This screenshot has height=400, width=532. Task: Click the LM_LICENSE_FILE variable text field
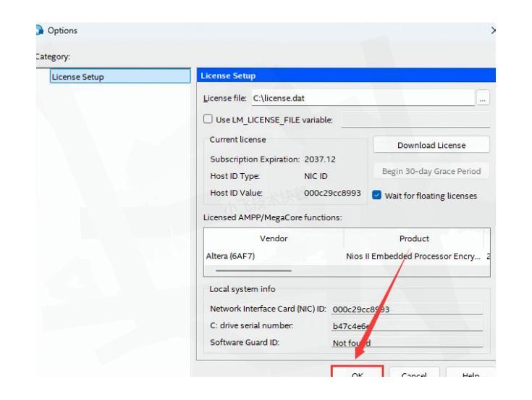pos(415,118)
